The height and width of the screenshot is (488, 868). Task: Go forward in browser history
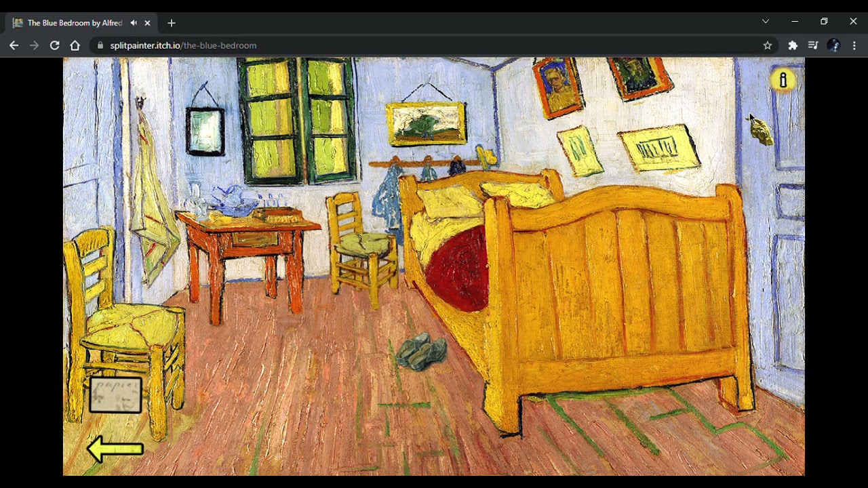[x=34, y=45]
